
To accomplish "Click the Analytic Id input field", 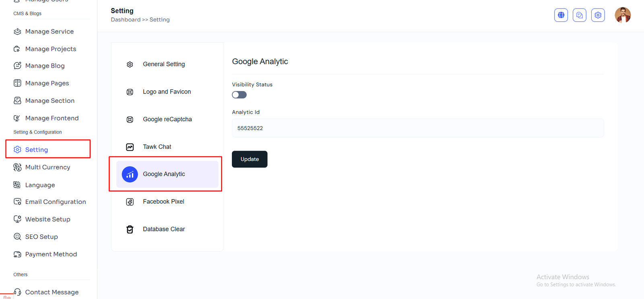I will (x=417, y=128).
